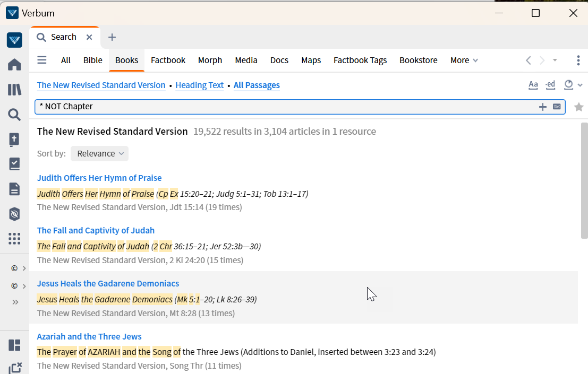Image resolution: width=588 pixels, height=374 pixels.
Task: Click the sidebar Search magnifier icon
Action: pyautogui.click(x=15, y=115)
